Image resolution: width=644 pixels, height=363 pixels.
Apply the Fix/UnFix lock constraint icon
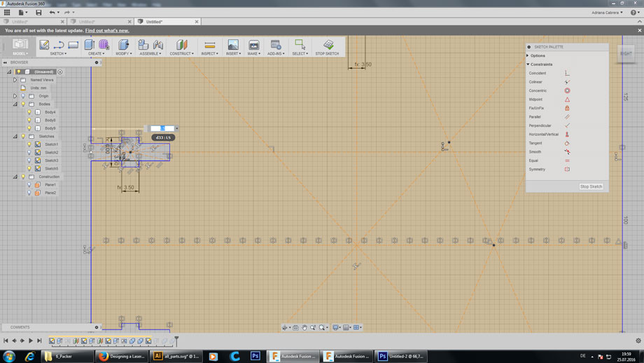[x=567, y=108]
